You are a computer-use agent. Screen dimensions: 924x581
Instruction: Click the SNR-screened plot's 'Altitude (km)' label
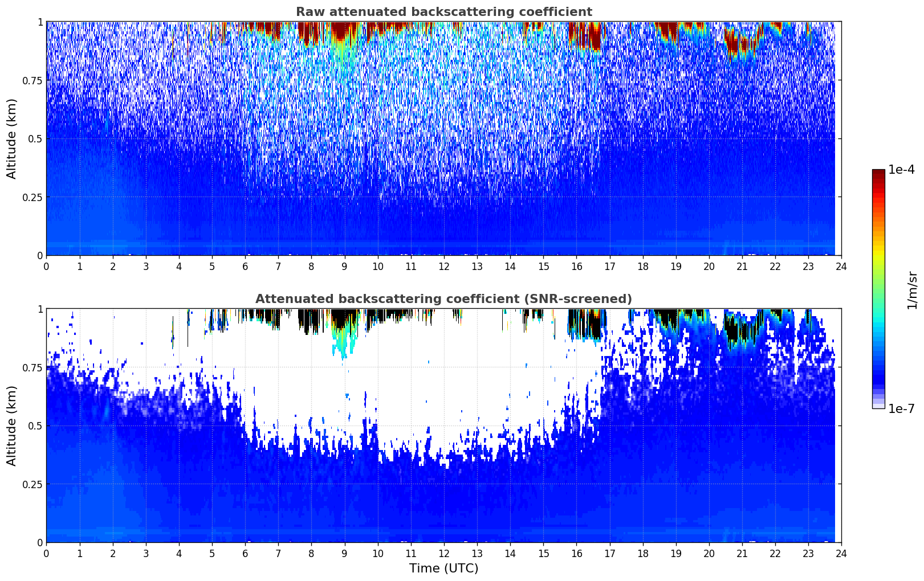pos(12,425)
